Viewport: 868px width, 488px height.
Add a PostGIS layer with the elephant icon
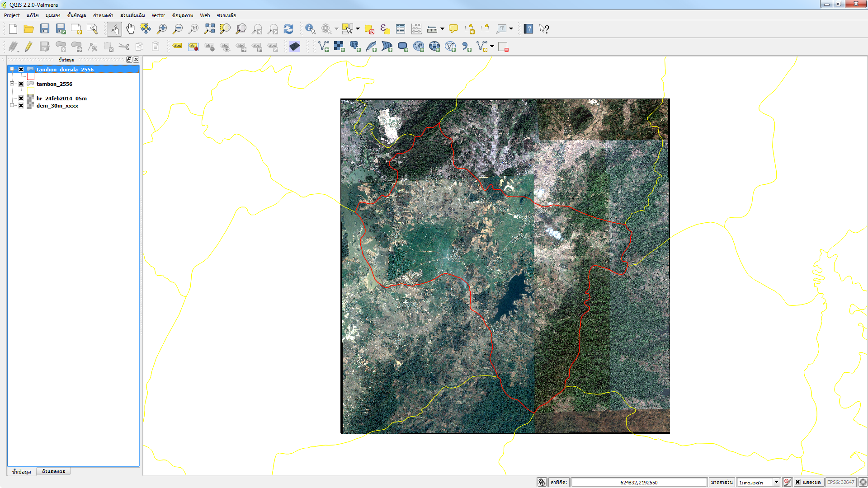355,47
